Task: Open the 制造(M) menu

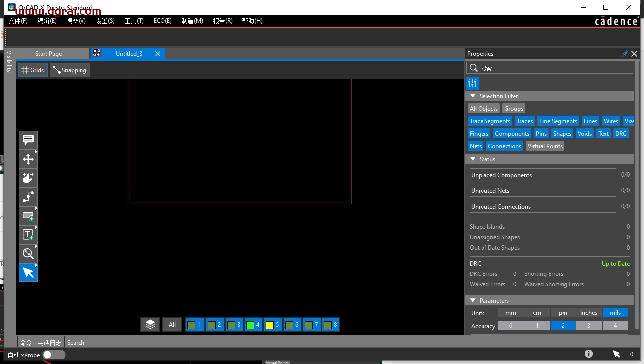Action: point(192,21)
